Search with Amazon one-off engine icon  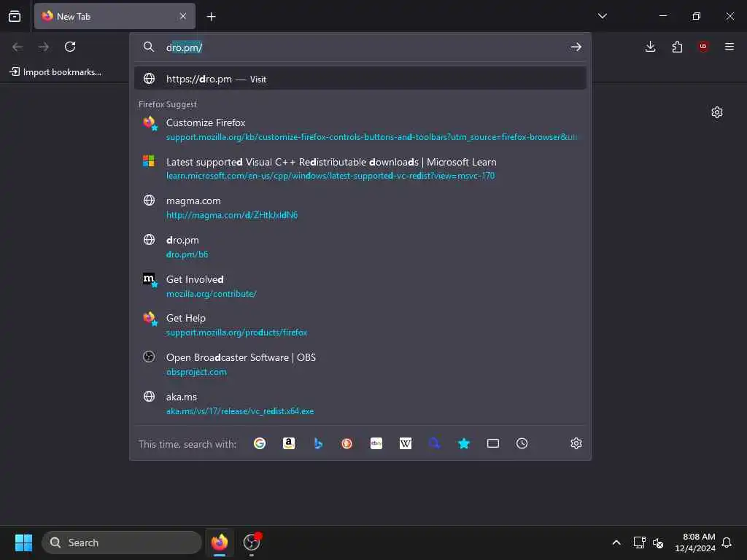(289, 443)
